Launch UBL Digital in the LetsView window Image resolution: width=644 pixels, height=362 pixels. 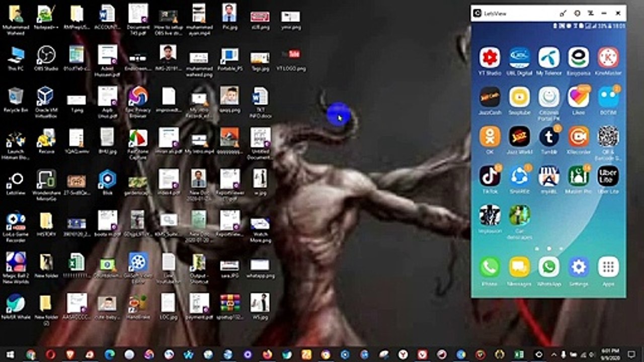coord(519,58)
